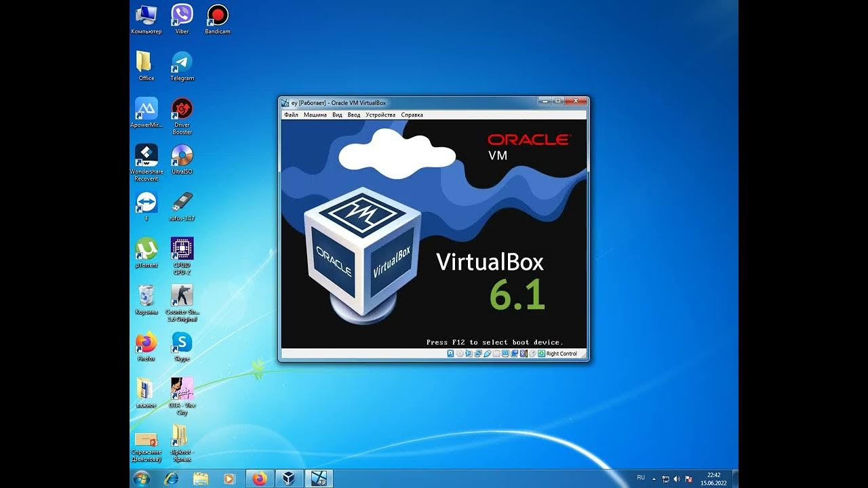This screenshot has width=868, height=488.
Task: Click the USB devices indicator in VirtualBox status bar
Action: tap(488, 353)
